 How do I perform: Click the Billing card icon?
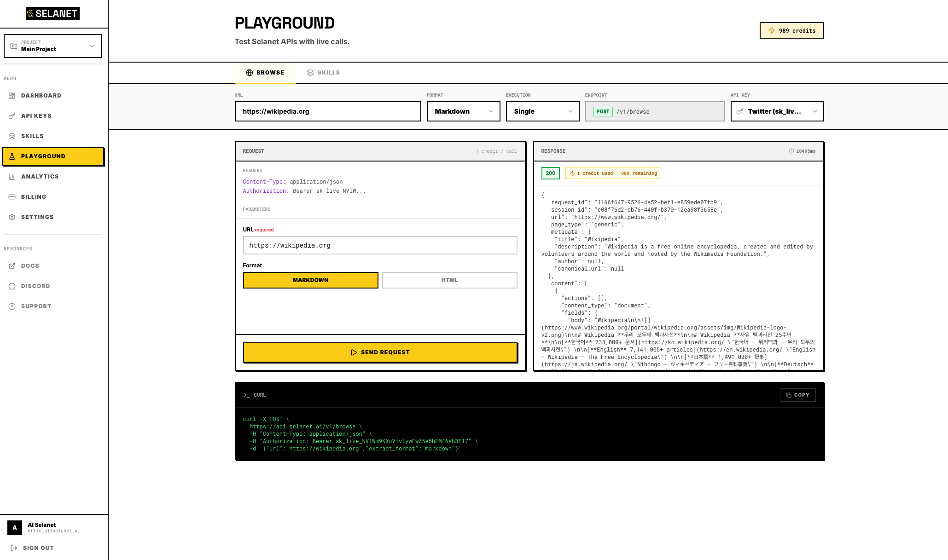tap(12, 197)
